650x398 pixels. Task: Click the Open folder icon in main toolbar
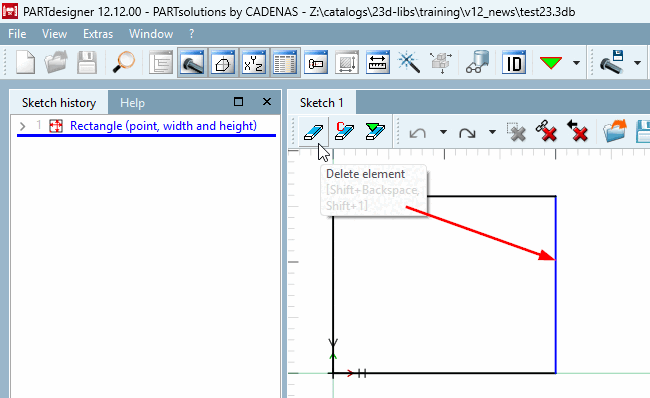click(x=56, y=63)
